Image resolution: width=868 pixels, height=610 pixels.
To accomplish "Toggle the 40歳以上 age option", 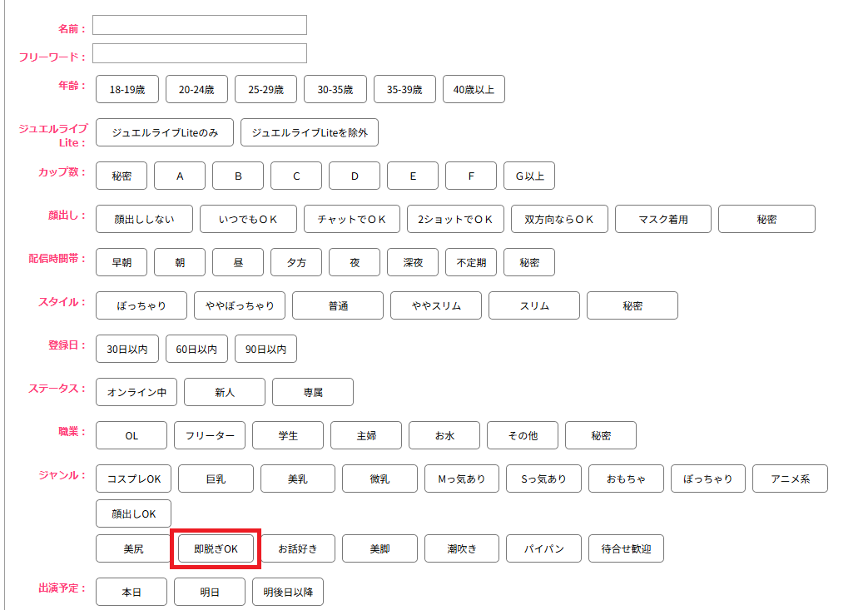I will click(474, 89).
